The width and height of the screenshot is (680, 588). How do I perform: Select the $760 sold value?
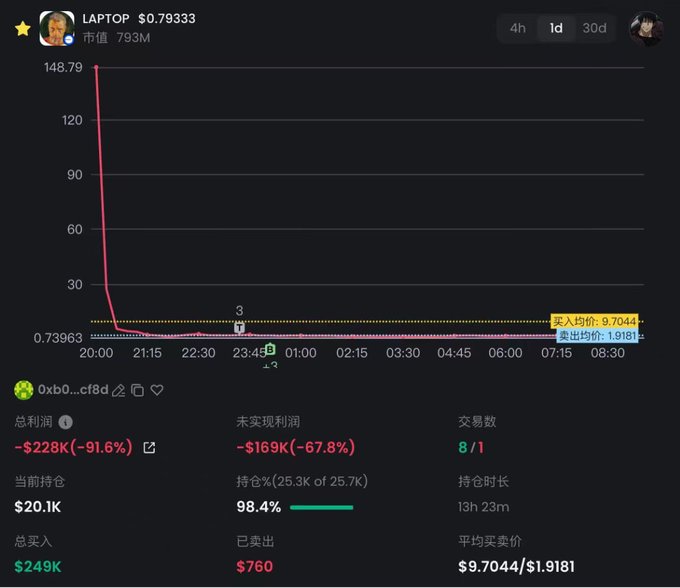tap(255, 566)
